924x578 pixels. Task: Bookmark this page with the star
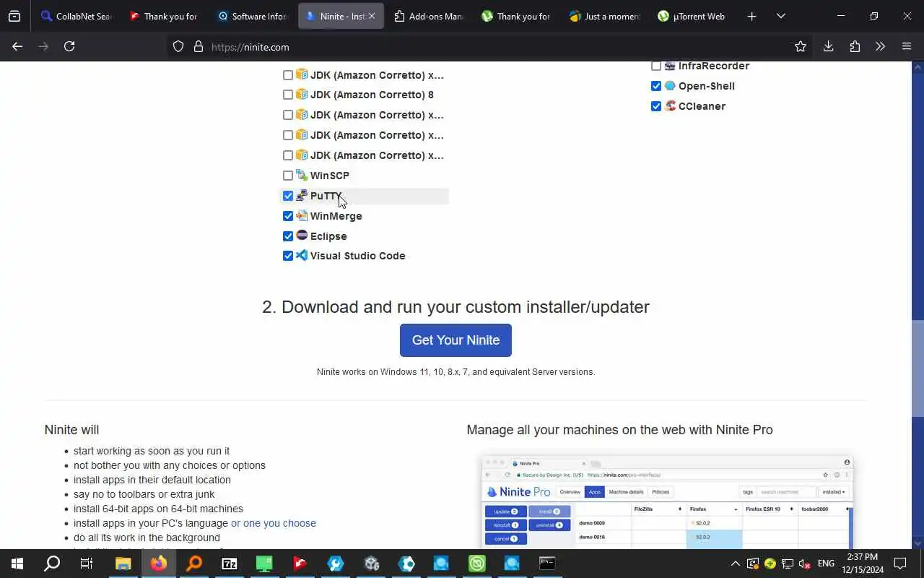(801, 46)
